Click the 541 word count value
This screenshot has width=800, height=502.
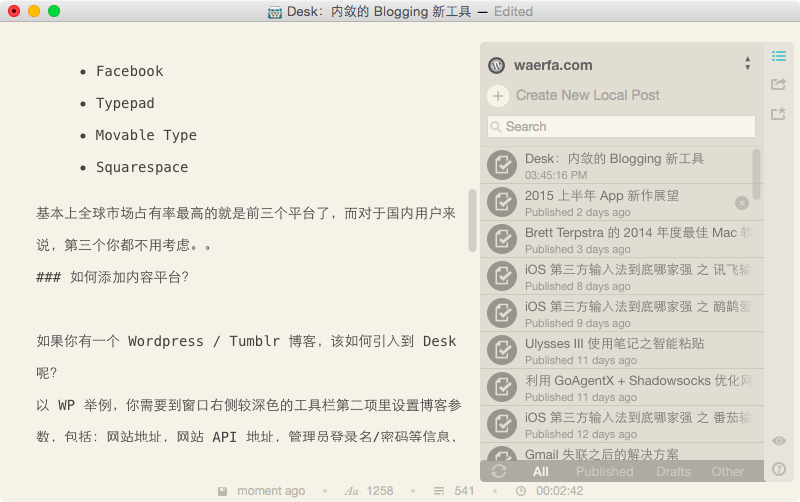pyautogui.click(x=464, y=491)
